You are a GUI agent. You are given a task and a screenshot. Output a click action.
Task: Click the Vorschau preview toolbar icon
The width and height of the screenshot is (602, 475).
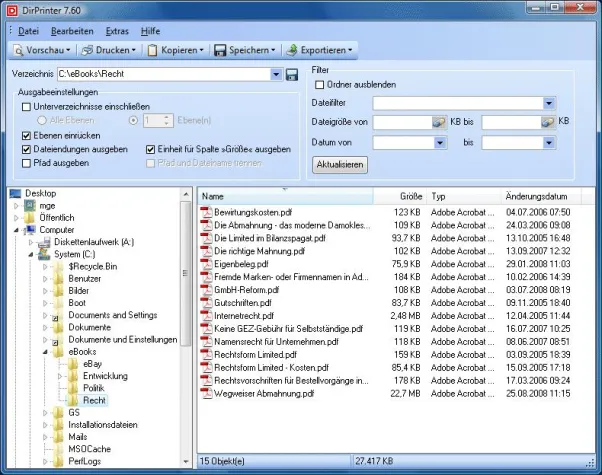[x=20, y=49]
